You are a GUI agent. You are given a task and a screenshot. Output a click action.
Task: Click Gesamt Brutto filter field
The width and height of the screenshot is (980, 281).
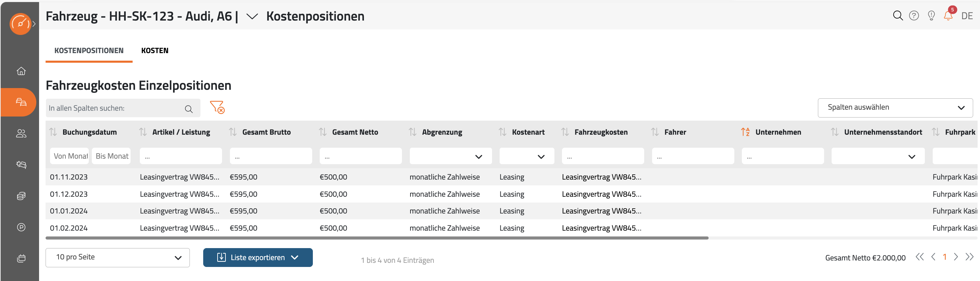tap(270, 156)
